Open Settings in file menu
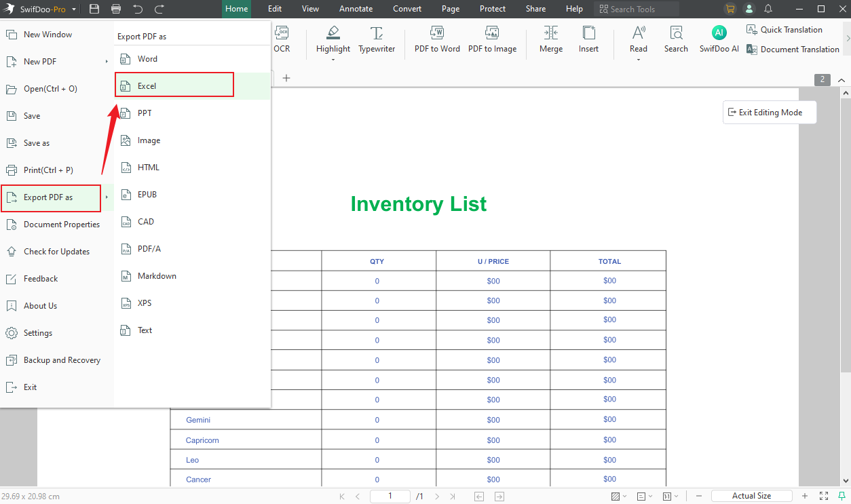851x504 pixels. 56,333
